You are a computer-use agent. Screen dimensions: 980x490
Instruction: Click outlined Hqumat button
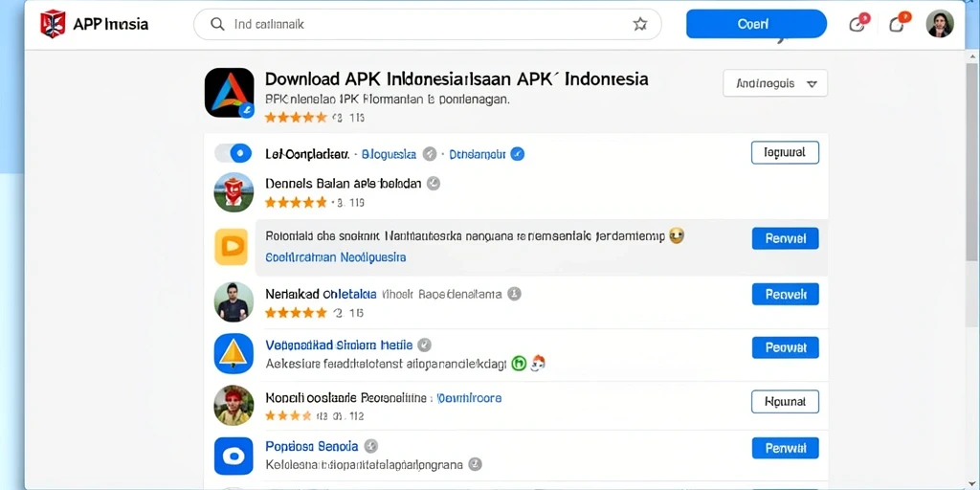(785, 401)
